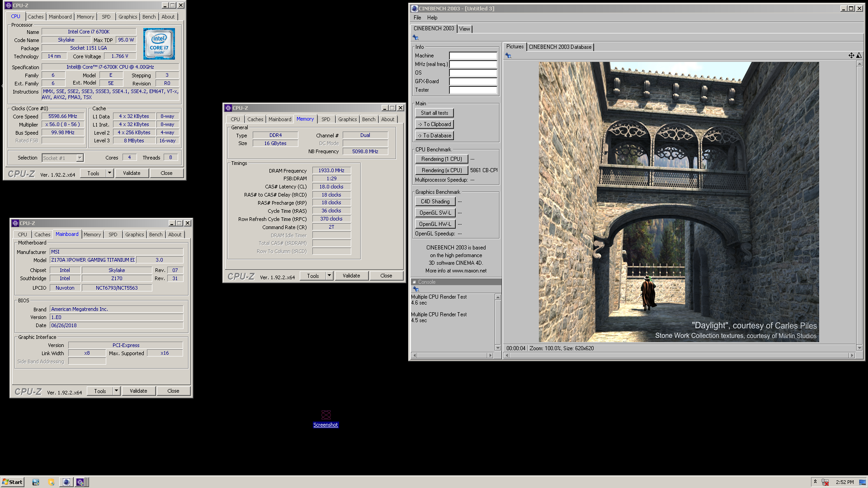Open the Tools dropdown arrow in CPU-Z CPU window

pos(109,173)
